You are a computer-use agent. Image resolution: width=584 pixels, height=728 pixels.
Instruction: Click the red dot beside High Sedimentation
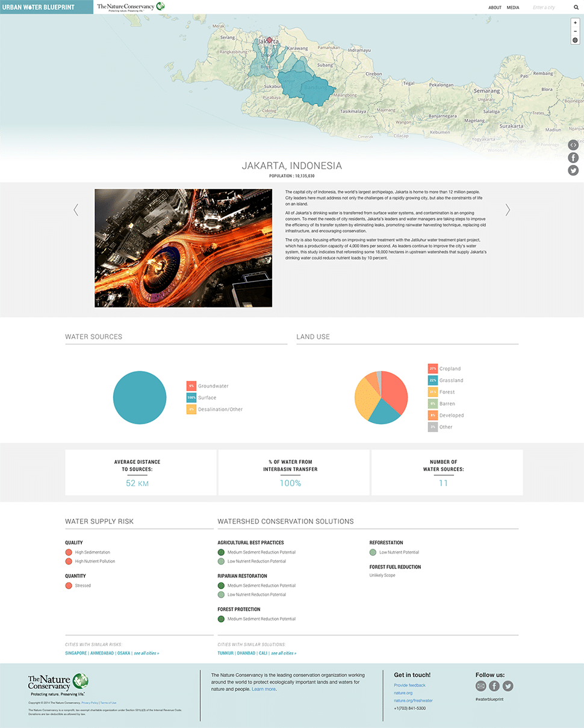click(x=69, y=552)
